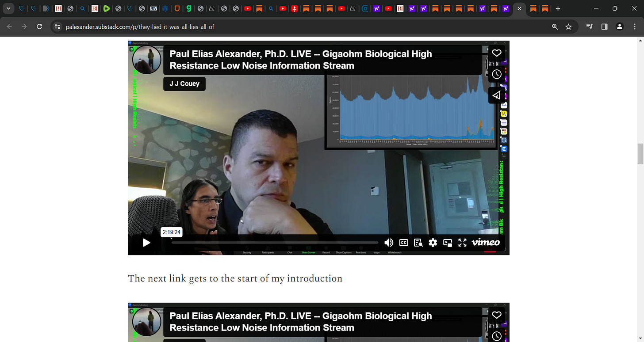Open the tab search dropdown
Image resolution: width=644 pixels, height=342 pixels.
[x=8, y=8]
